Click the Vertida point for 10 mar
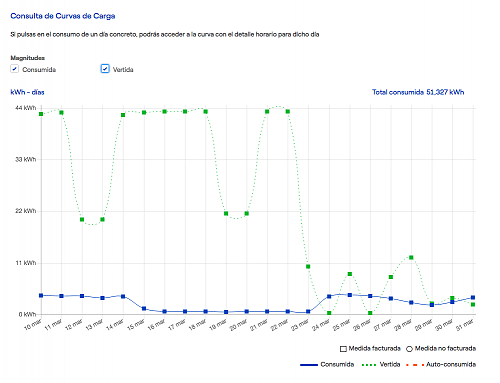The height and width of the screenshot is (383, 500). pyautogui.click(x=41, y=114)
